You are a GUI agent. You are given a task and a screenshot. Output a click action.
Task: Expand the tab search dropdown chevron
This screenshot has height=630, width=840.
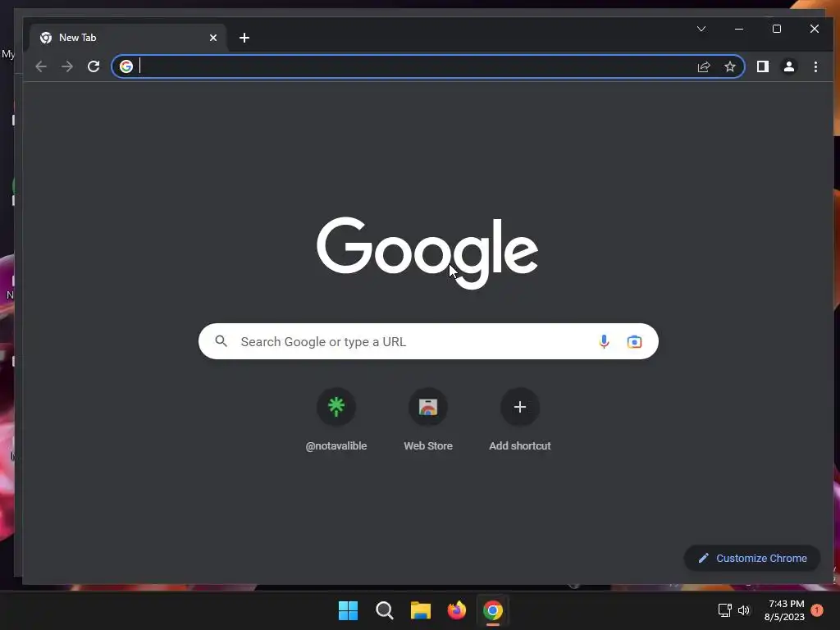click(x=701, y=29)
